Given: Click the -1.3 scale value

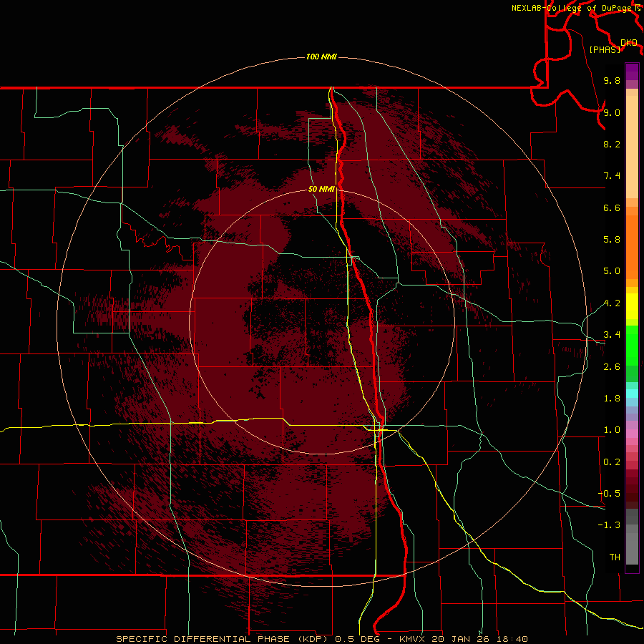Looking at the screenshot, I should coord(609,525).
